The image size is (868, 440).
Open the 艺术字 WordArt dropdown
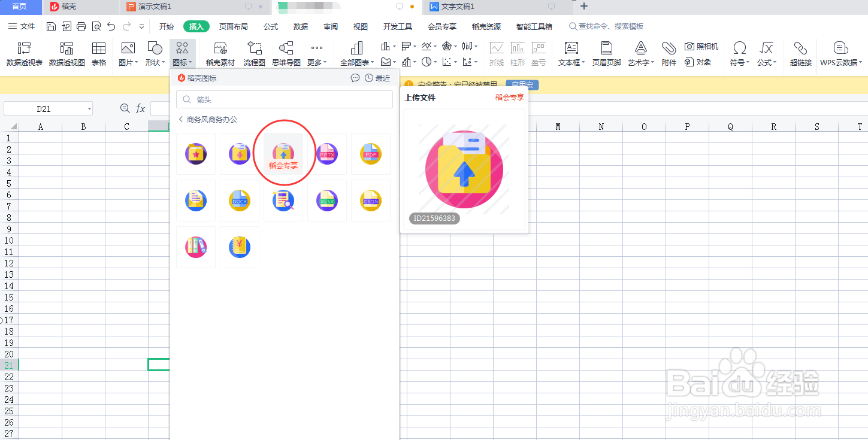click(641, 54)
